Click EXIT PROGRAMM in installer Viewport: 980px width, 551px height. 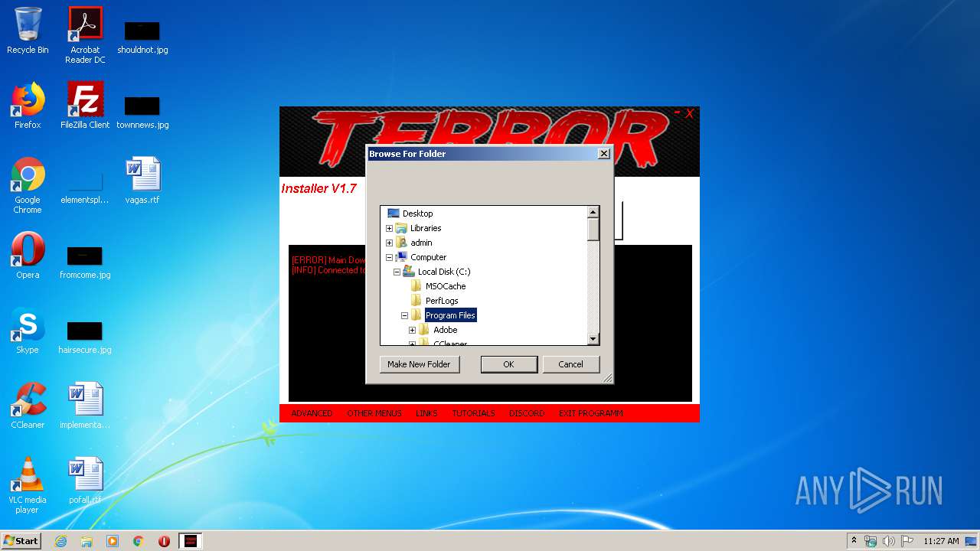[590, 413]
